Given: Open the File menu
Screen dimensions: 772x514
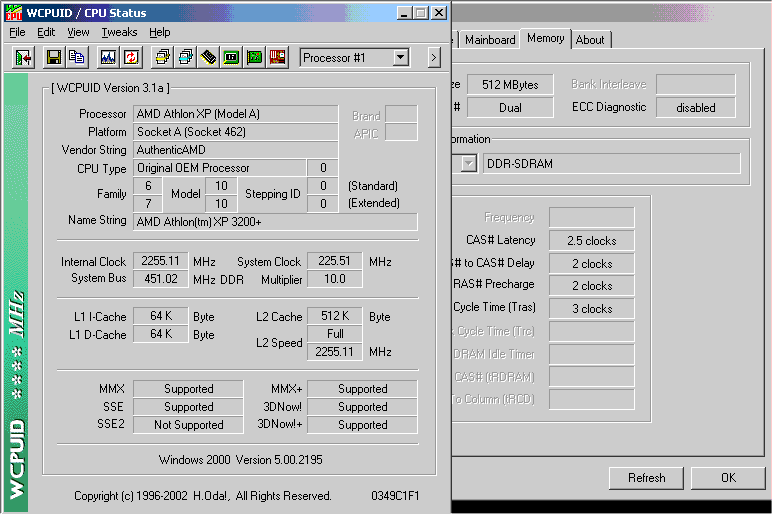Looking at the screenshot, I should click(x=17, y=32).
